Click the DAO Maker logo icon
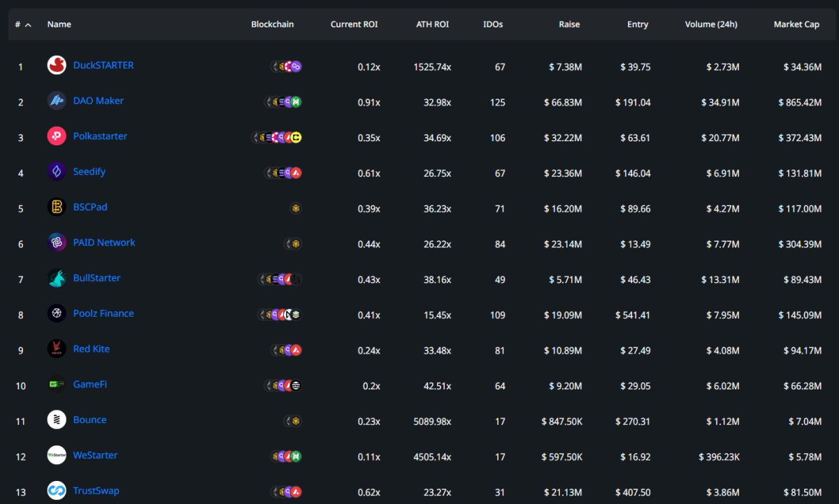Screen dimensions: 839x504 pyautogui.click(x=57, y=101)
